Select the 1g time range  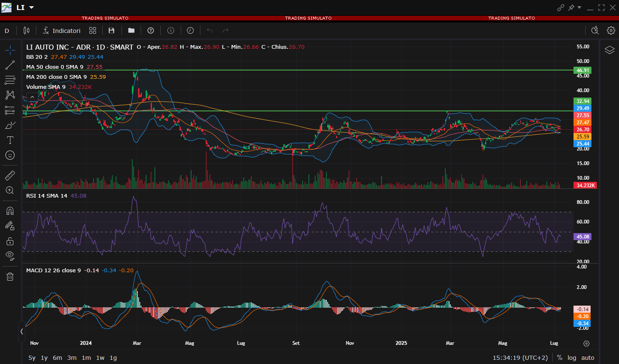[113, 358]
